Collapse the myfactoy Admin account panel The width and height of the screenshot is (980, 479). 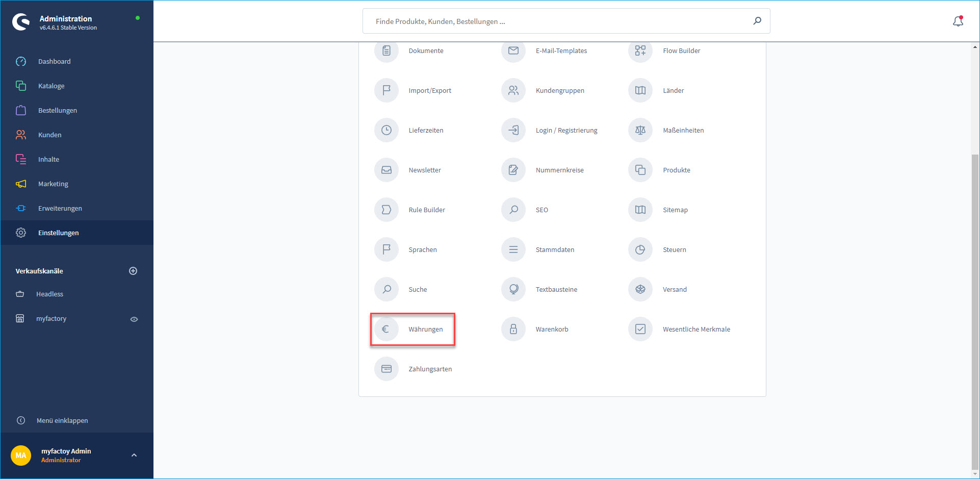[x=134, y=455]
